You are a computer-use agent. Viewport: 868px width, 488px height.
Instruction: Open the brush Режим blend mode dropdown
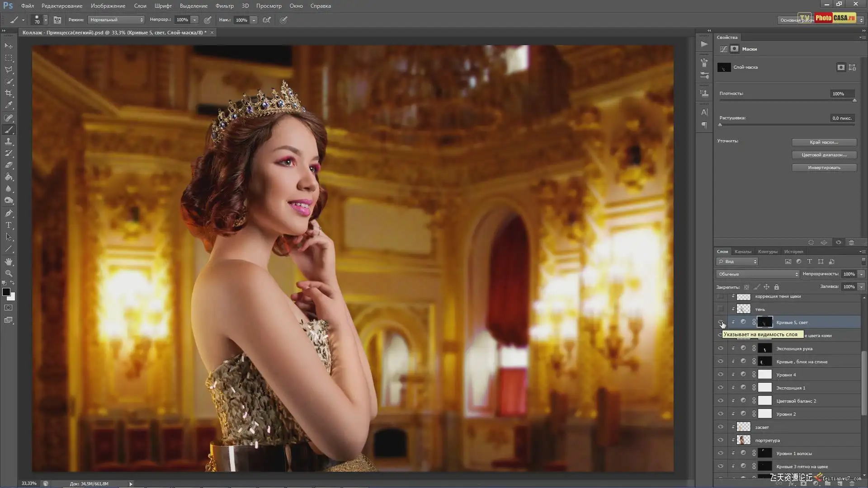[116, 20]
